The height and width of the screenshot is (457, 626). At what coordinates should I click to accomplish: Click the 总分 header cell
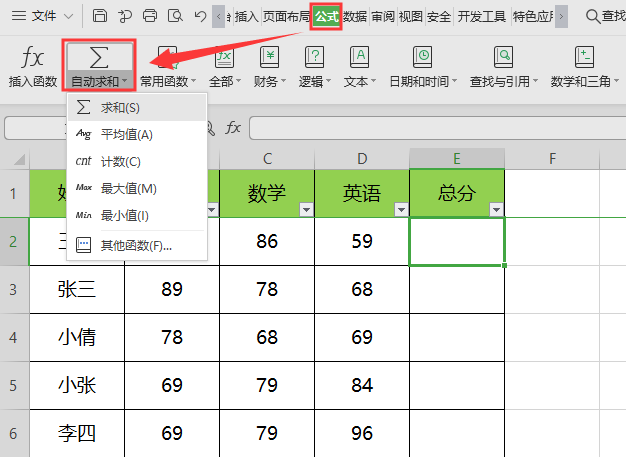point(457,194)
